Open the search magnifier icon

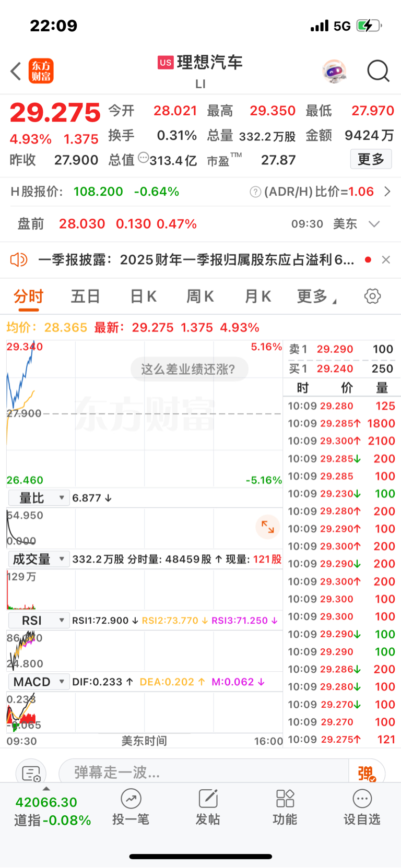coord(378,71)
